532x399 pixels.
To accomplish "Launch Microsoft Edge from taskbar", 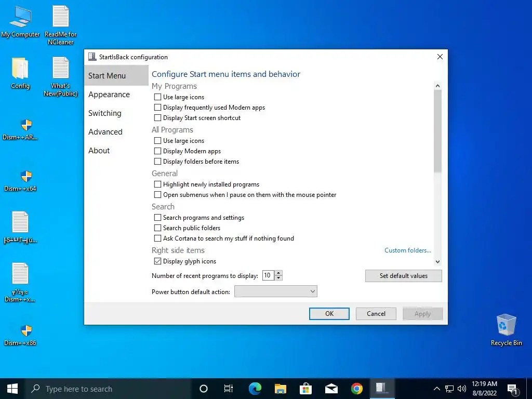I will (255, 389).
